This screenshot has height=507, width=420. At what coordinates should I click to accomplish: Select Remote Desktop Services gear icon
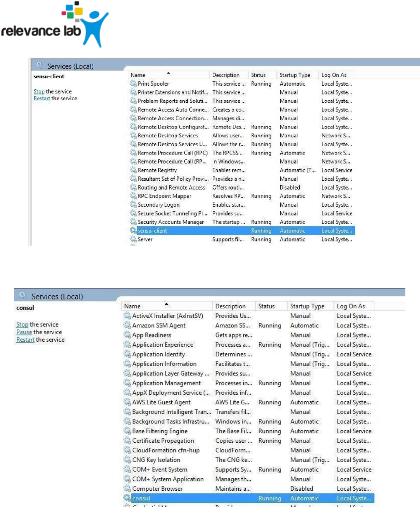click(x=133, y=136)
